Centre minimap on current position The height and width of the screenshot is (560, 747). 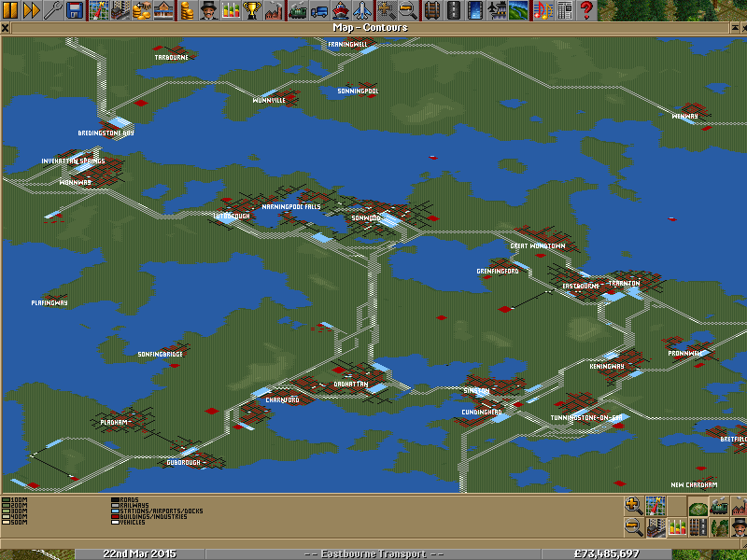coord(655,506)
